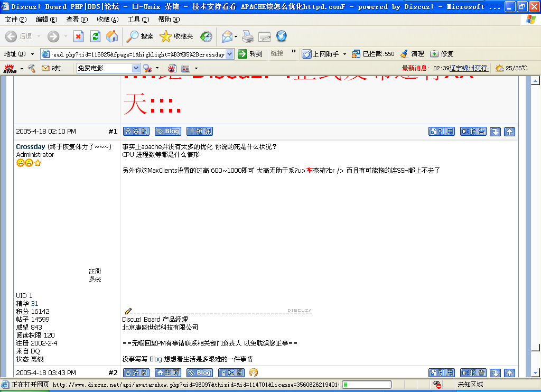Click the 清理 broom cleanup icon
541x392 pixels.
click(x=404, y=54)
